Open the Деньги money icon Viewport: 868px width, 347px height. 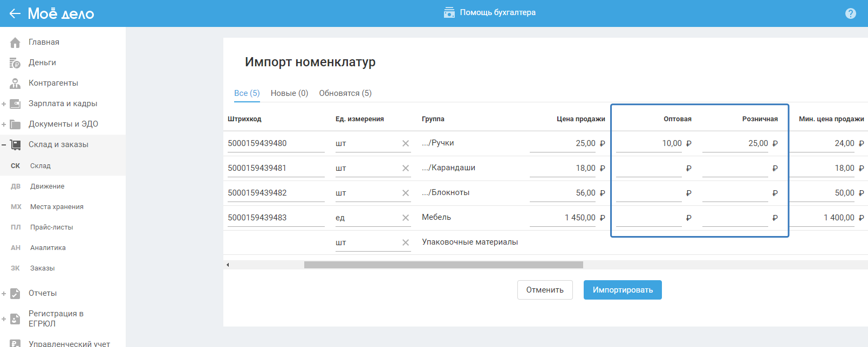pyautogui.click(x=15, y=63)
